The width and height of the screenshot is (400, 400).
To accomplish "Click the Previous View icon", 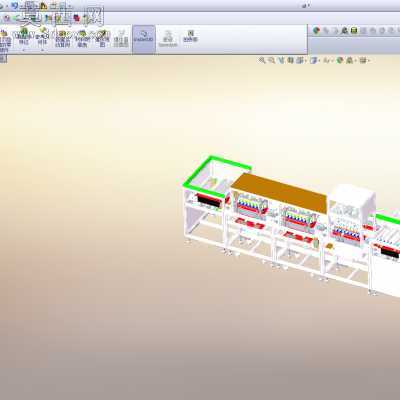I will [x=281, y=60].
